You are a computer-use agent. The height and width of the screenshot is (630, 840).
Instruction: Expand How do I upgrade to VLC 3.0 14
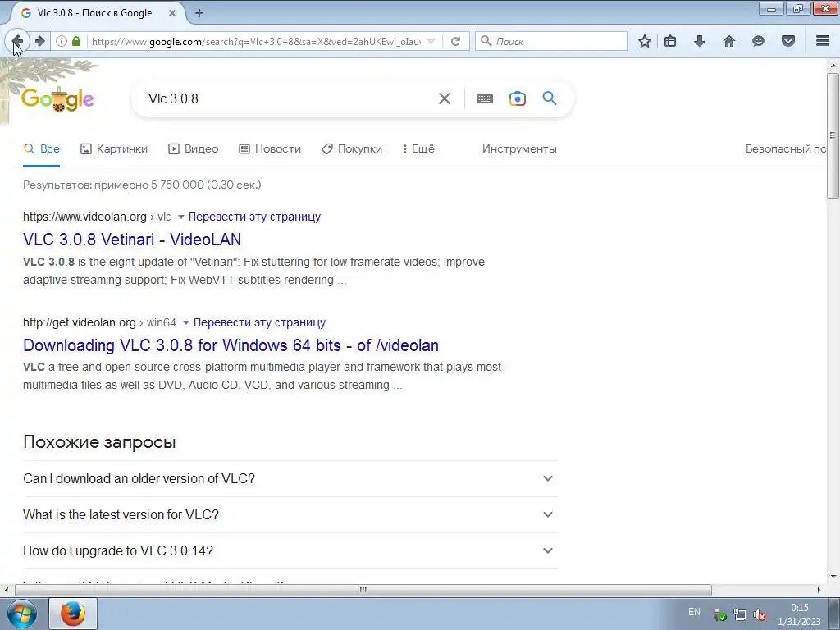click(x=290, y=550)
